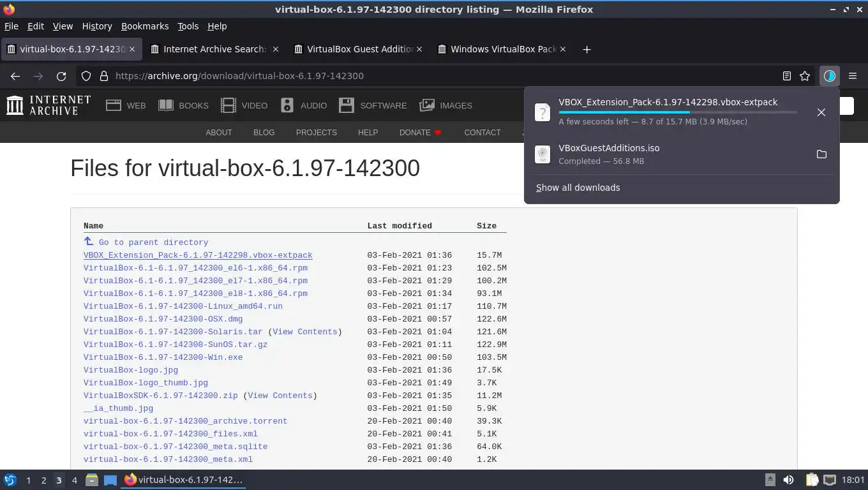View Contents of VirtualBoxSDK zip
Image resolution: width=868 pixels, height=490 pixels.
click(280, 396)
